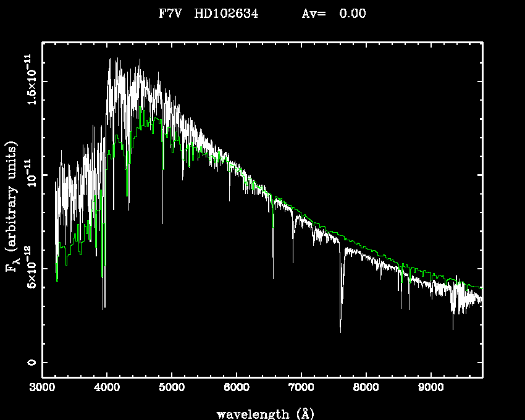Select the 5000 wavelength tick label

click(x=172, y=388)
